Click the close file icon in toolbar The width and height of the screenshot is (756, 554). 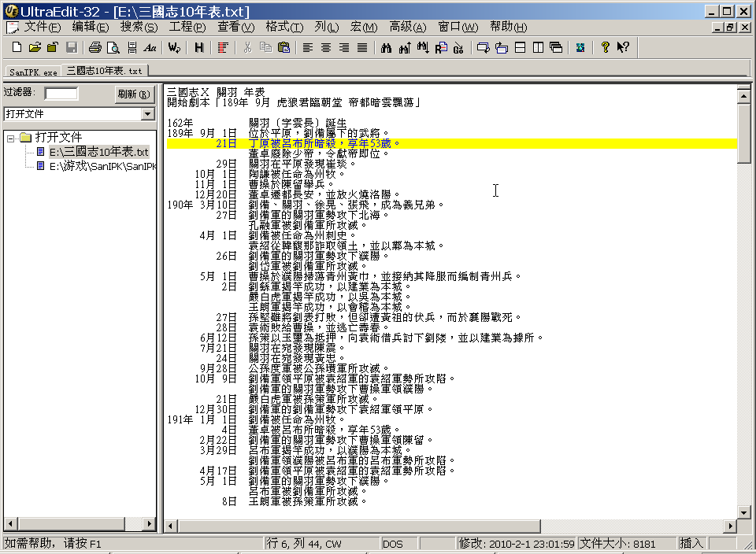[x=53, y=47]
